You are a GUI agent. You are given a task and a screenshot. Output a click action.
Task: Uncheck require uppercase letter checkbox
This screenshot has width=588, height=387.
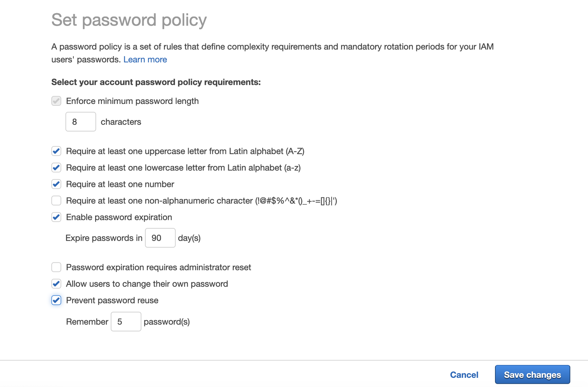click(56, 151)
